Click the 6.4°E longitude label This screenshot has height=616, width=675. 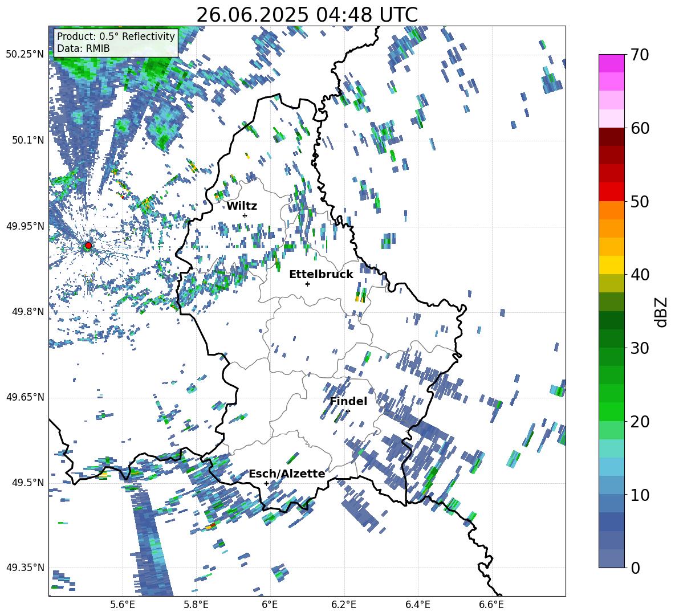click(x=417, y=605)
